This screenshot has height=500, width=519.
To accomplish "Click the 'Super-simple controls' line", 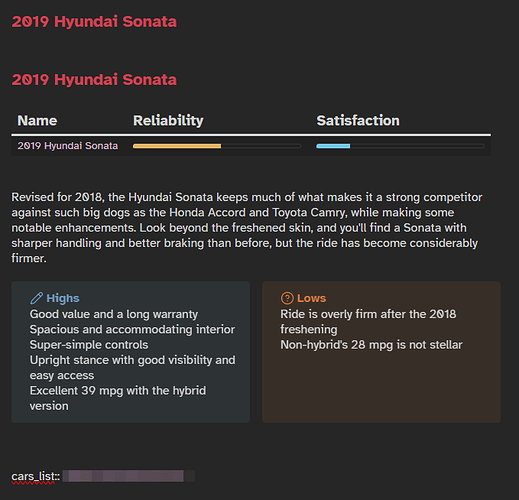I will 89,345.
